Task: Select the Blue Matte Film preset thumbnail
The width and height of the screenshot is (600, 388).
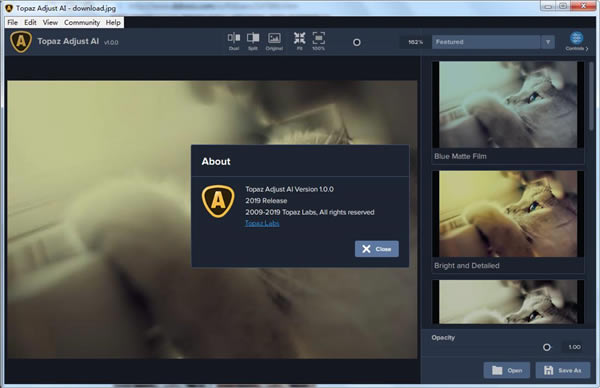Action: [508, 105]
